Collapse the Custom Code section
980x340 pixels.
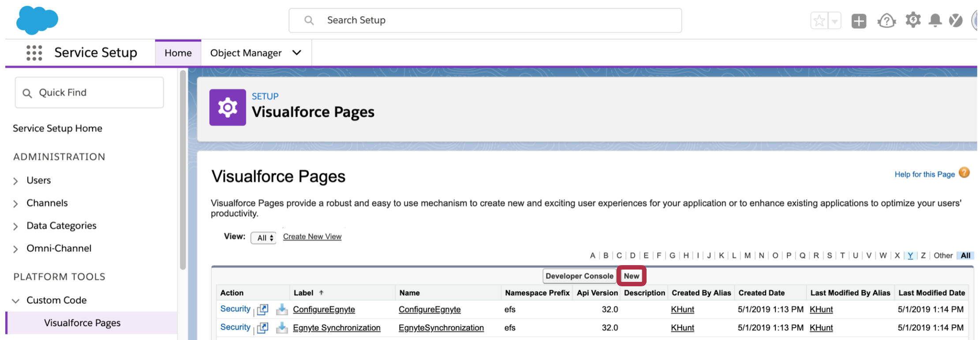point(16,301)
